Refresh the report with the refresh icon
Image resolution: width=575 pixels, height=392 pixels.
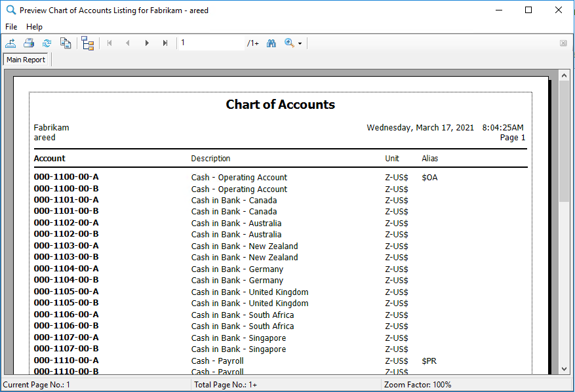[47, 43]
